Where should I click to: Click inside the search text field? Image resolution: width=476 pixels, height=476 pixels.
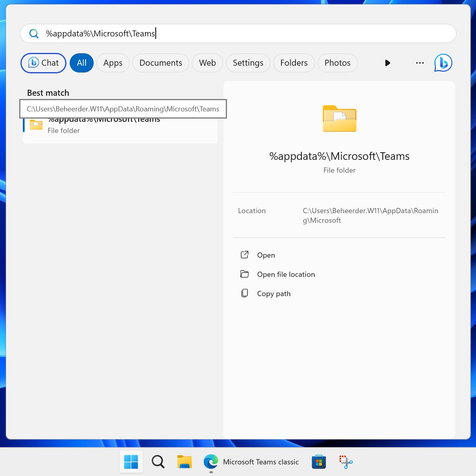click(x=238, y=33)
